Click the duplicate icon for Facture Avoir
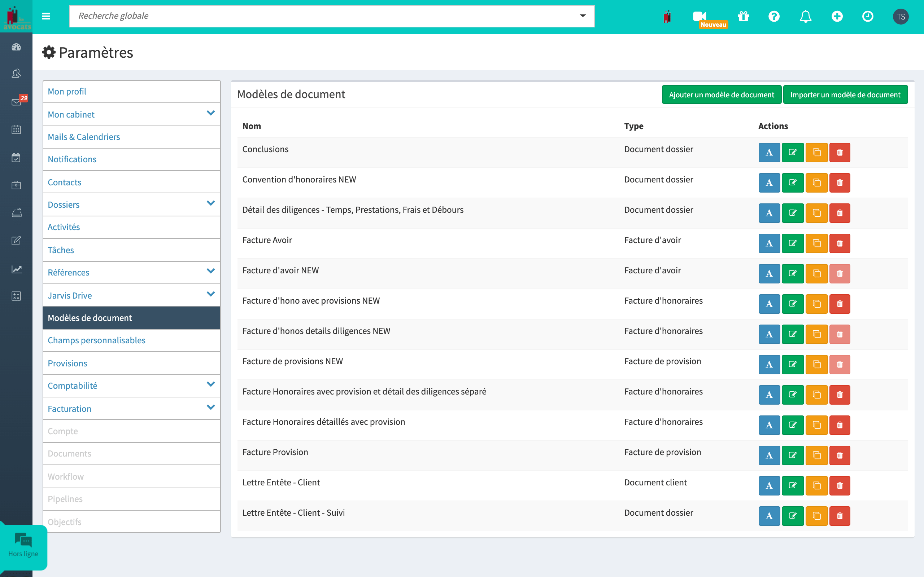924x577 pixels. pyautogui.click(x=816, y=243)
